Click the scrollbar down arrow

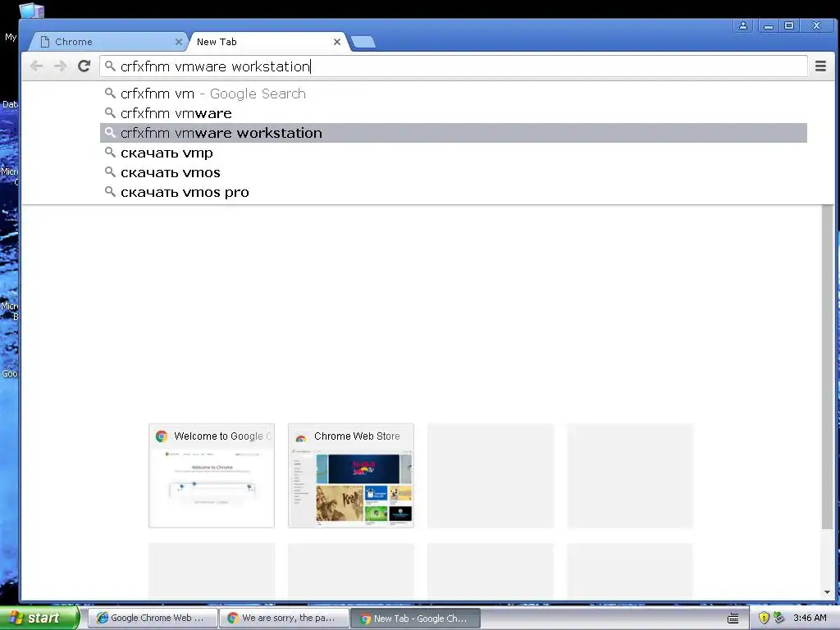pyautogui.click(x=827, y=592)
